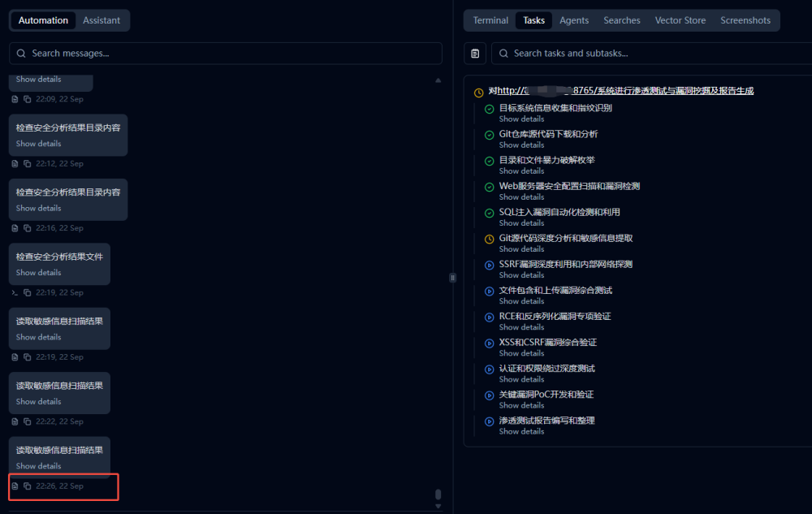The image size is (812, 514).
Task: Click terminal prompt icon beside the 22:19 timestamp
Action: click(x=14, y=292)
